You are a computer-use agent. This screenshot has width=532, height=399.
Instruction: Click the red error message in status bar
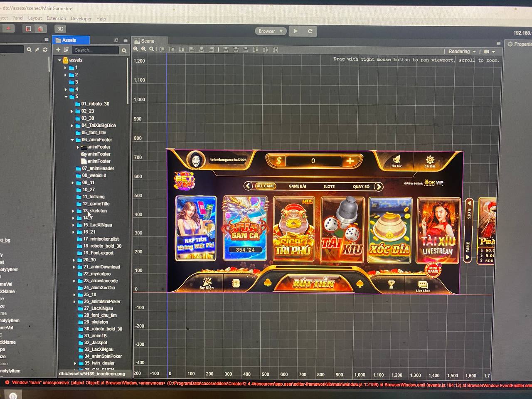(x=268, y=384)
